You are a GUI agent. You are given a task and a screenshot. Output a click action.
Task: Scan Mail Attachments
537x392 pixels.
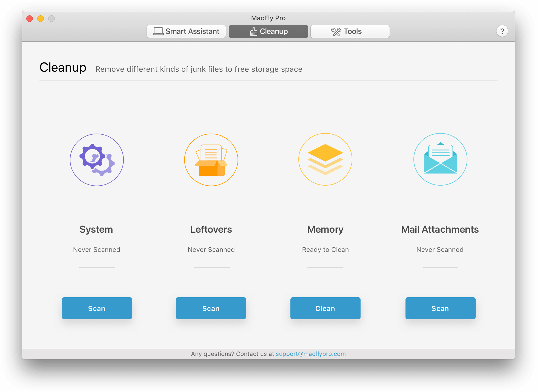pos(441,308)
